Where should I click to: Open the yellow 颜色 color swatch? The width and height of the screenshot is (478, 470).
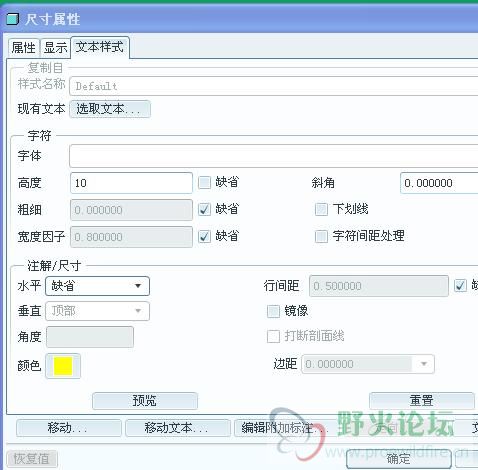coord(63,366)
